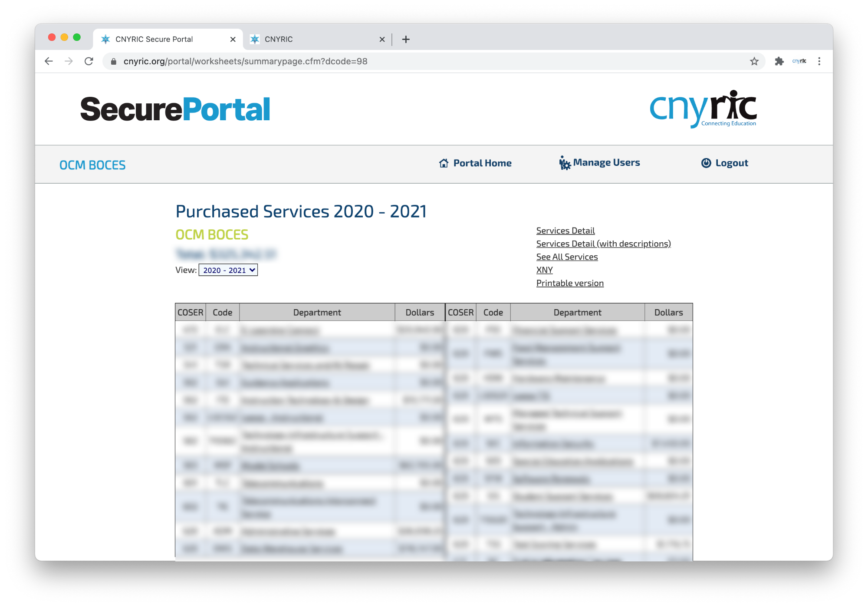868x607 pixels.
Task: Open the browser extensions puzzle icon
Action: 779,61
